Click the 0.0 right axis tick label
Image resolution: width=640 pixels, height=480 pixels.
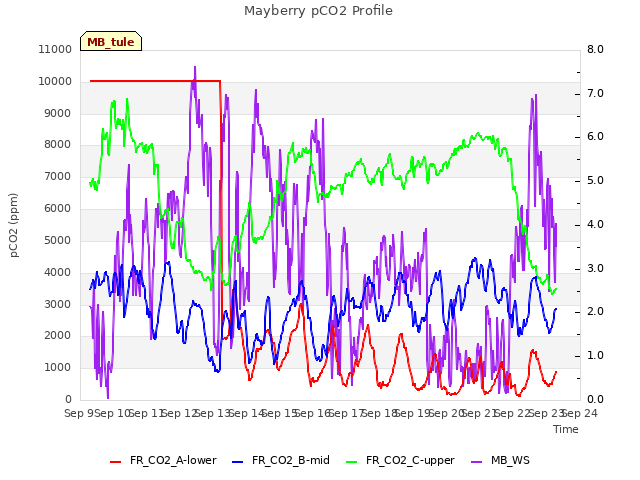[x=595, y=399]
